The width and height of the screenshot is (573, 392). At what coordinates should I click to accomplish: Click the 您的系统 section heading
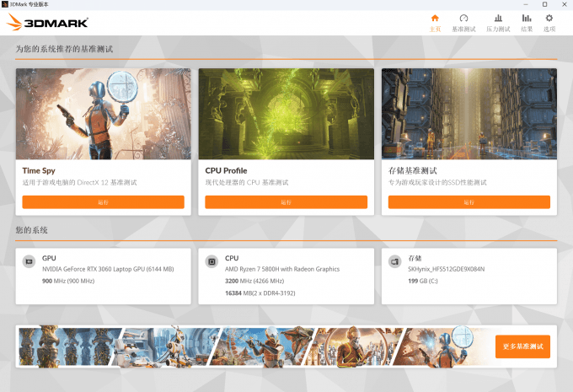tap(31, 230)
